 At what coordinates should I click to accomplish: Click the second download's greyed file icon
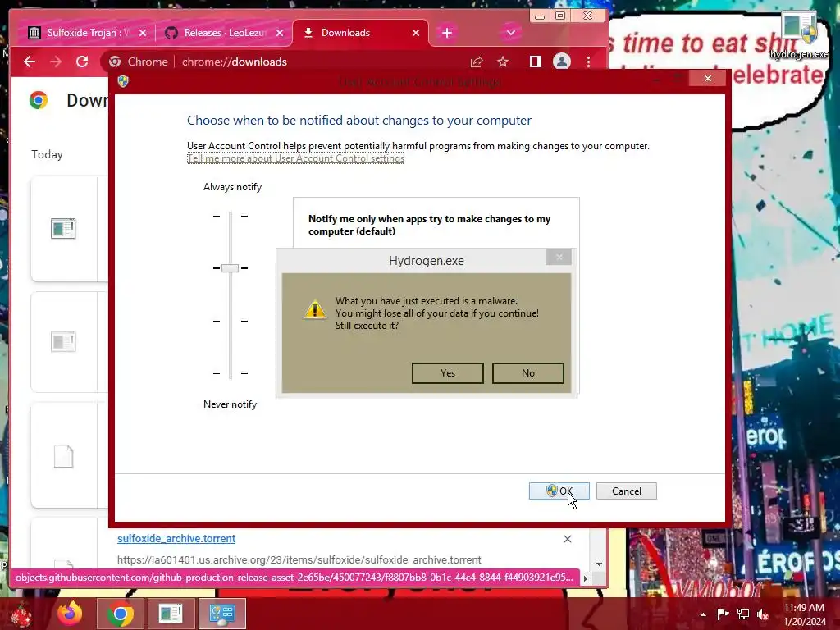[x=63, y=341]
